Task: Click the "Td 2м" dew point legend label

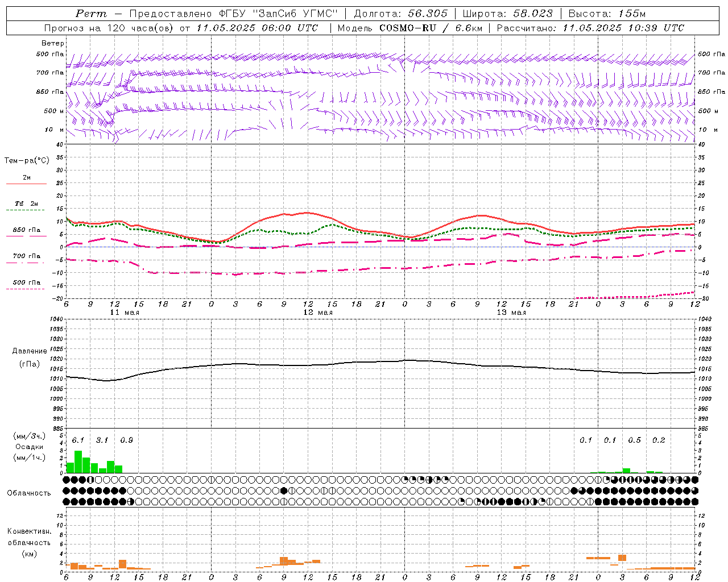Action: (x=26, y=203)
